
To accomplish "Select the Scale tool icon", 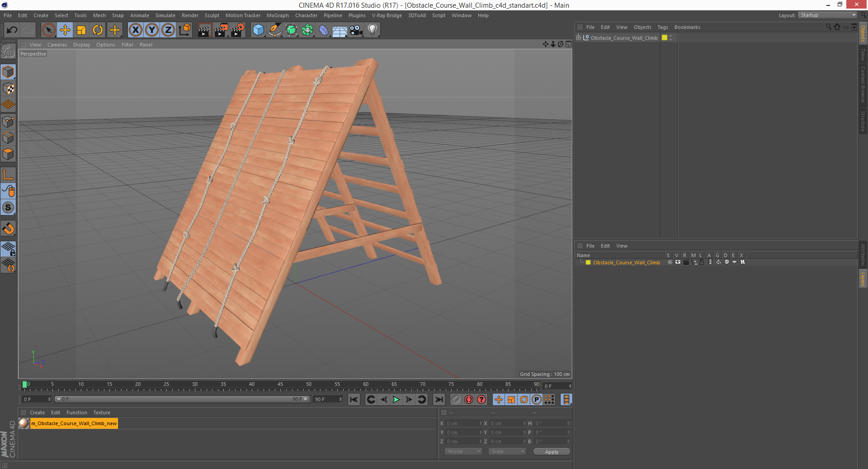I will point(81,30).
